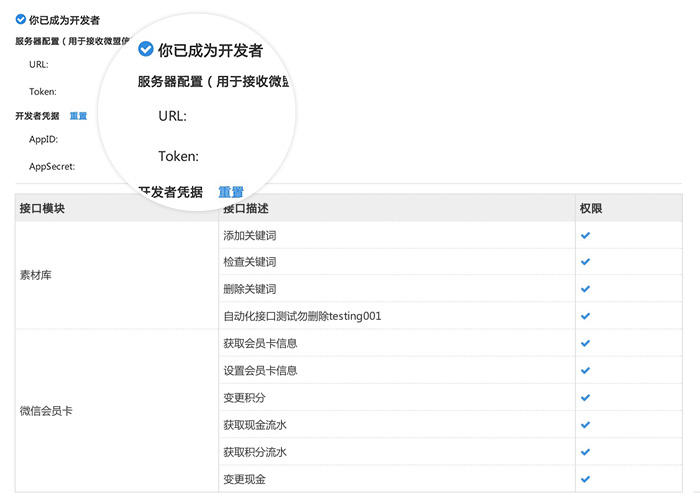Click the checkmark in the 自动化接口测试勿删除testing001 row

click(x=586, y=316)
